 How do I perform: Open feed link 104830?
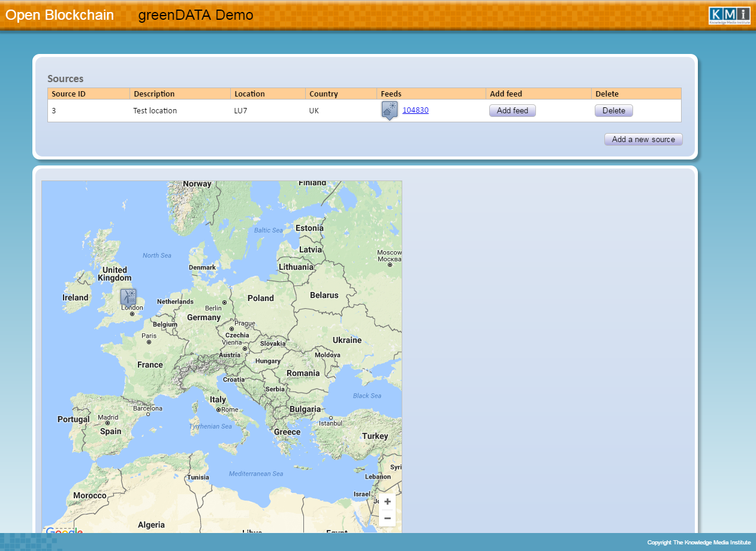tap(415, 110)
